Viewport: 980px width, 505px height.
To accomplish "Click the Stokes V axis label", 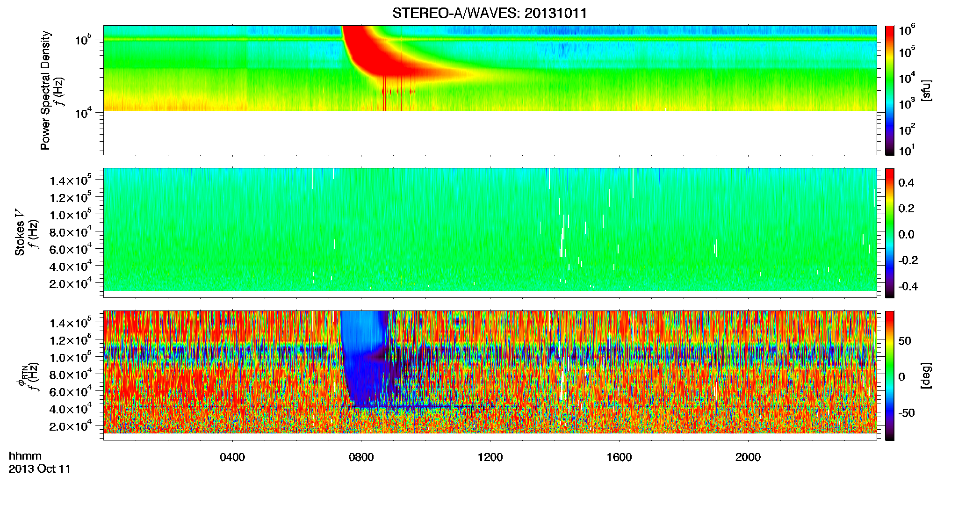I will pos(20,232).
